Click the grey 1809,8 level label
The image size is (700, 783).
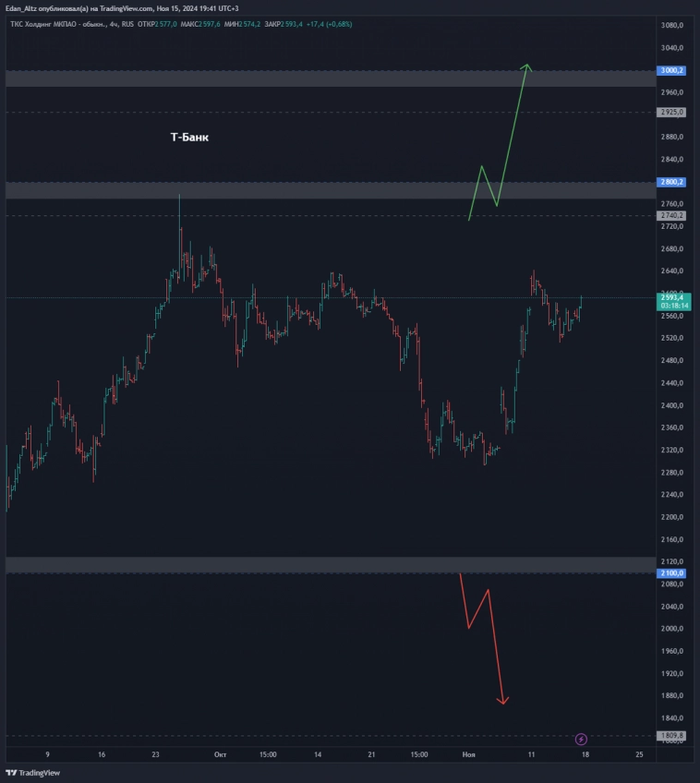(x=671, y=736)
